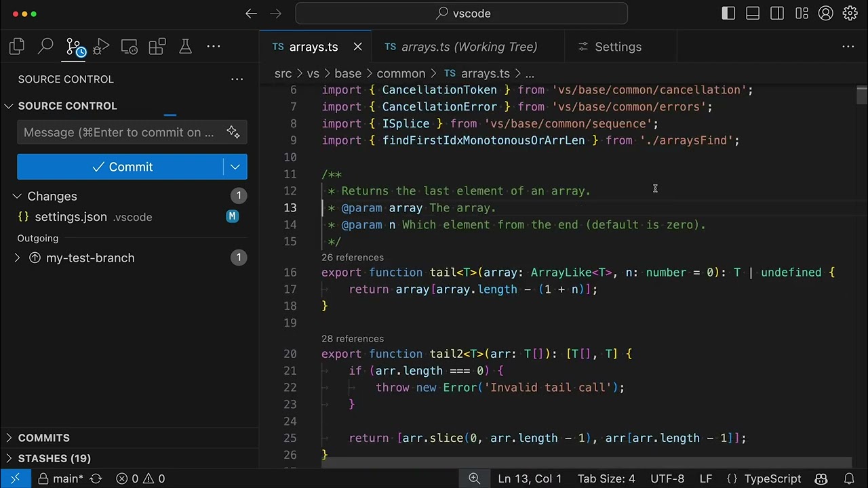This screenshot has width=868, height=488.
Task: Change Tab Size: 4 setting
Action: coord(606,479)
